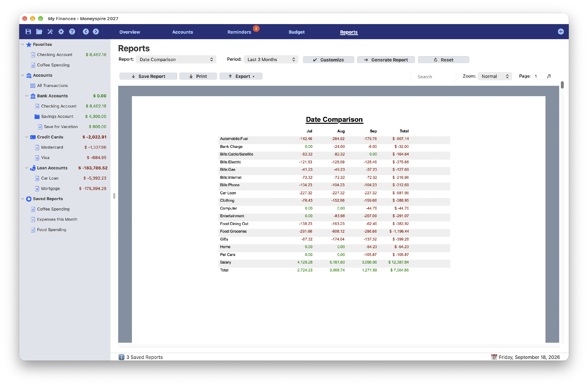This screenshot has height=386, width=588.
Task: Collapse the Saved Reports section
Action: (x=23, y=199)
